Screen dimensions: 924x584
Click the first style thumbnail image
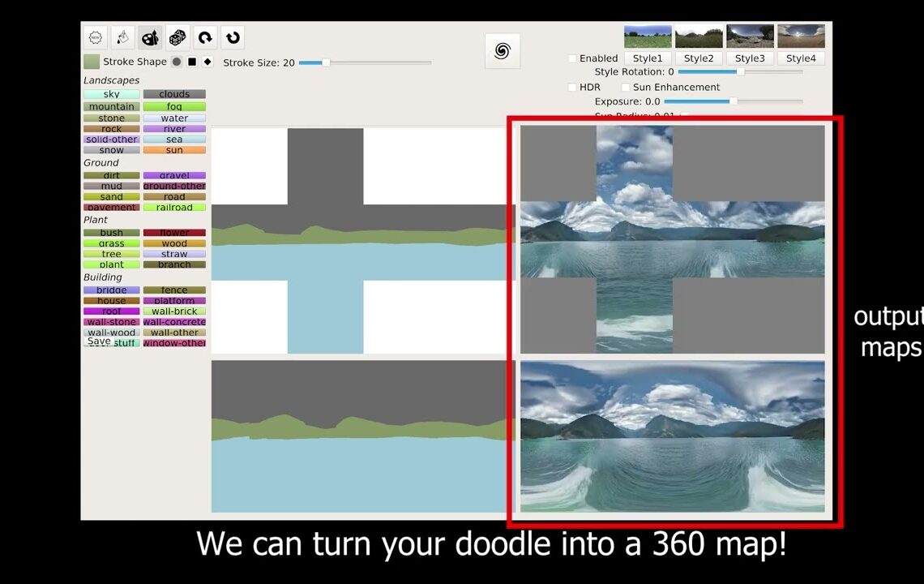point(648,36)
